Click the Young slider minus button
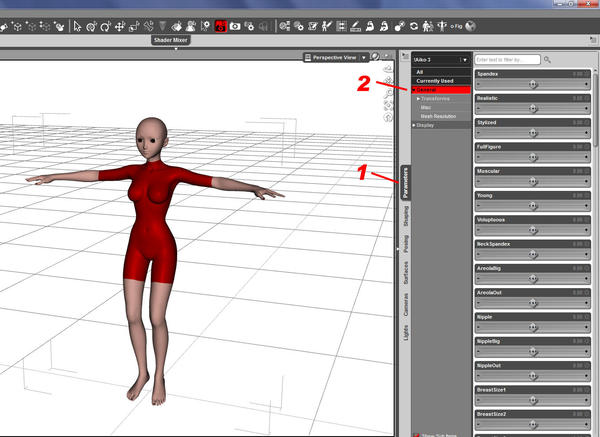Viewport: 600px width, 437px height. (479, 206)
